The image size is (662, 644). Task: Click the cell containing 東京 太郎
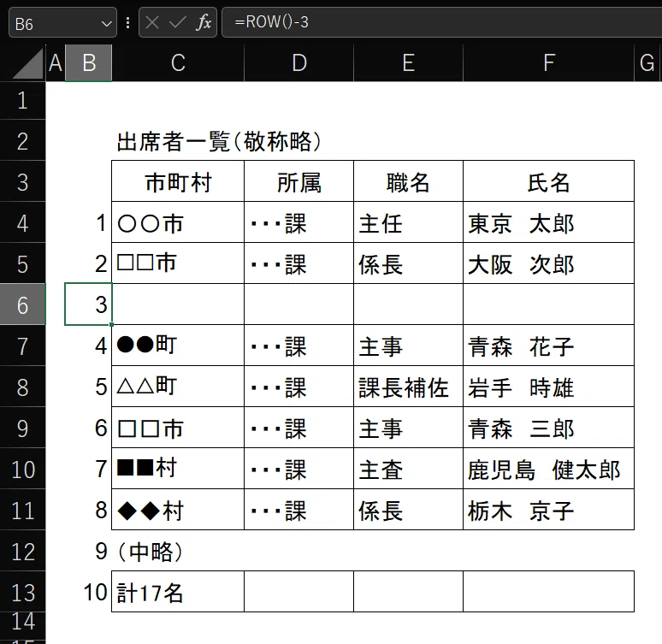pos(549,223)
